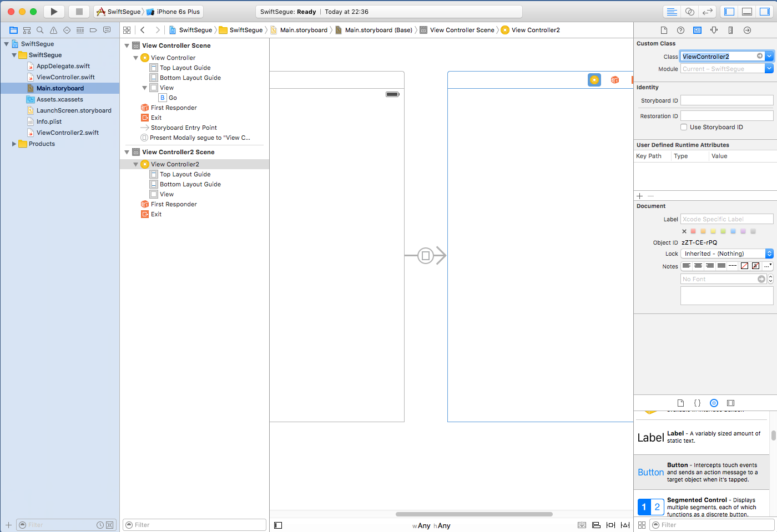The height and width of the screenshot is (532, 777).
Task: Click the Storyboard ID field
Action: pyautogui.click(x=726, y=100)
